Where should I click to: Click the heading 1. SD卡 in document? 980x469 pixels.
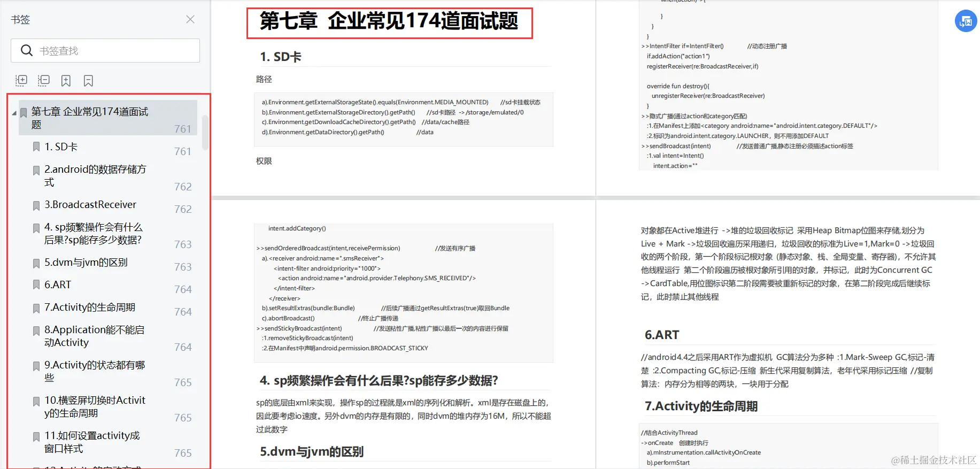pos(281,57)
